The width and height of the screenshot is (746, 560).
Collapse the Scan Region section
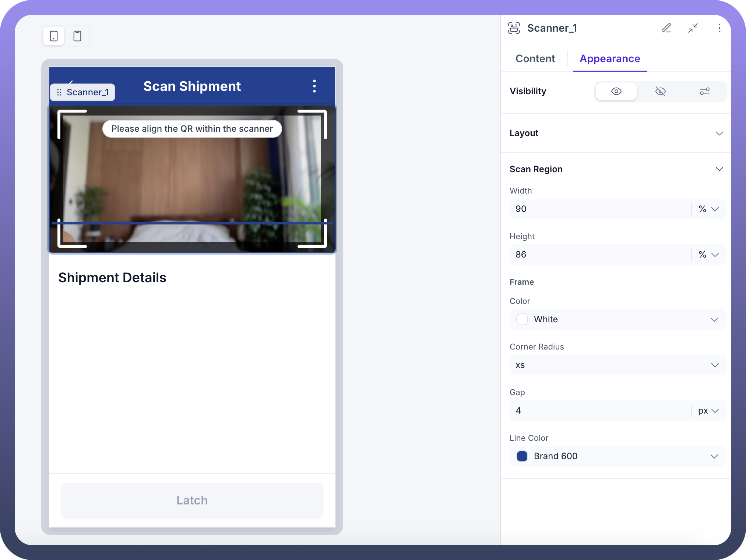click(x=719, y=169)
